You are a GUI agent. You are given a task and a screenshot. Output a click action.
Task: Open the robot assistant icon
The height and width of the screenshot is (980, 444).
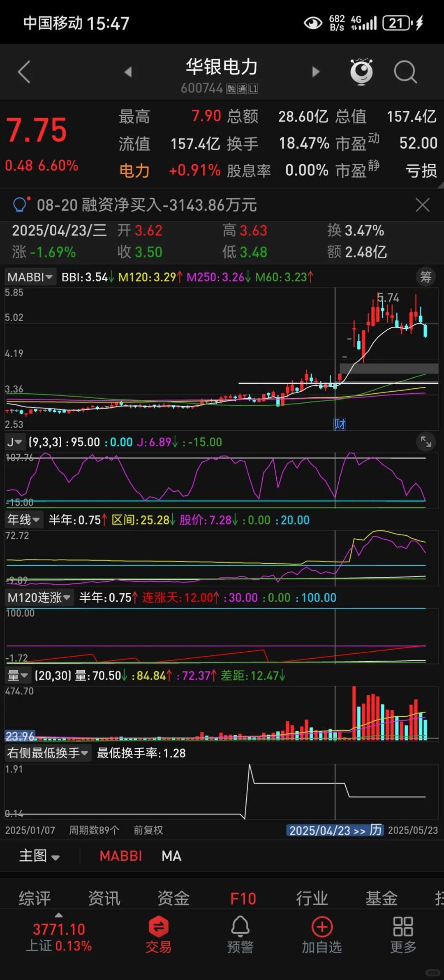(x=361, y=72)
